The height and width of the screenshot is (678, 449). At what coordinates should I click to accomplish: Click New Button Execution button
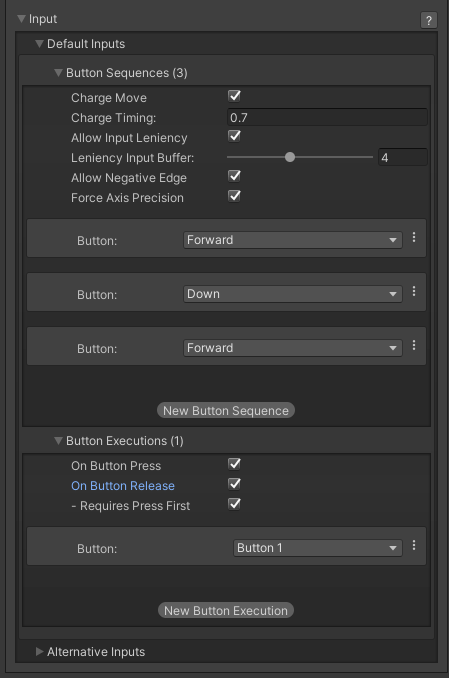[x=226, y=611]
